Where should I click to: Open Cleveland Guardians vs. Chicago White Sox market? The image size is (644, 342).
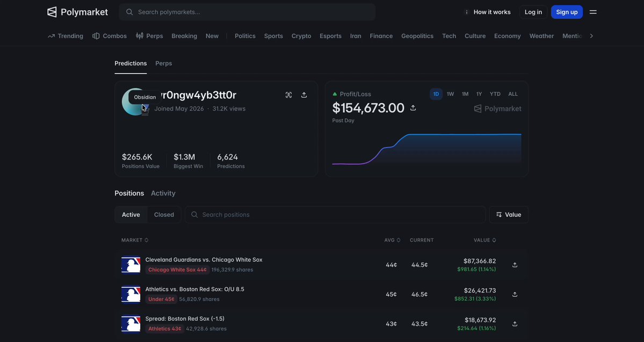coord(204,260)
